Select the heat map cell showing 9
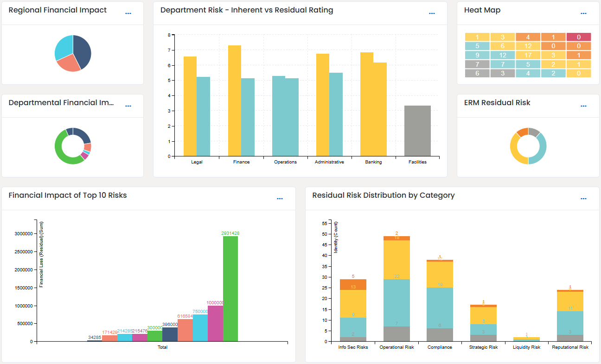Image resolution: width=601 pixels, height=364 pixels. tap(477, 55)
